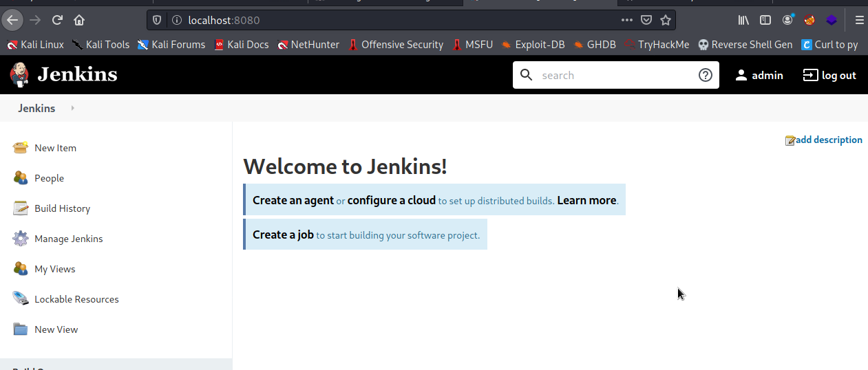Click the Jenkins logo in header
Screen dimensions: 868x370
click(x=63, y=74)
